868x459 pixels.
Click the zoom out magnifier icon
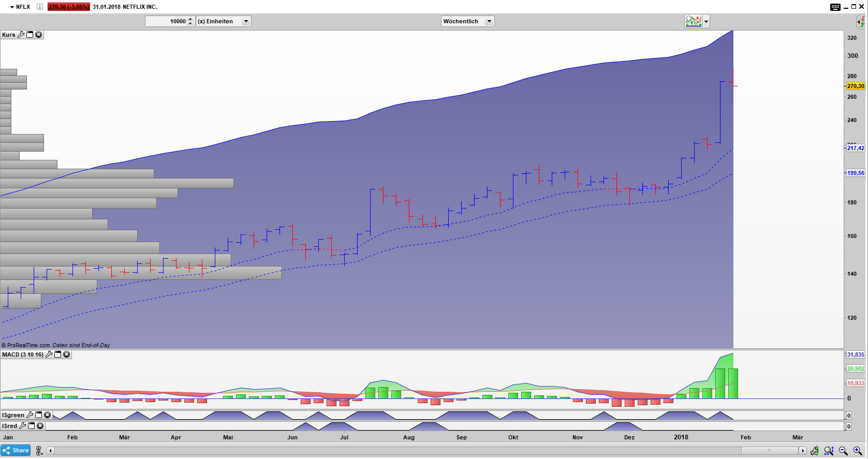click(x=843, y=451)
